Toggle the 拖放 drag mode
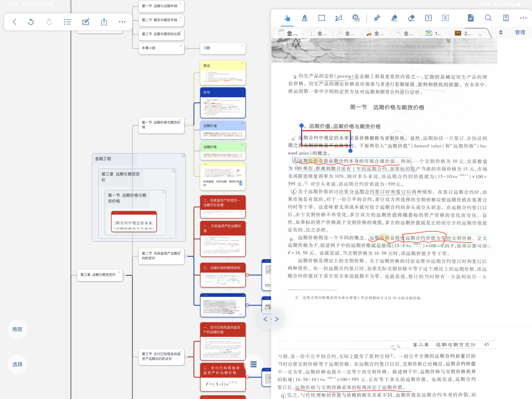532x399 pixels. [17, 329]
